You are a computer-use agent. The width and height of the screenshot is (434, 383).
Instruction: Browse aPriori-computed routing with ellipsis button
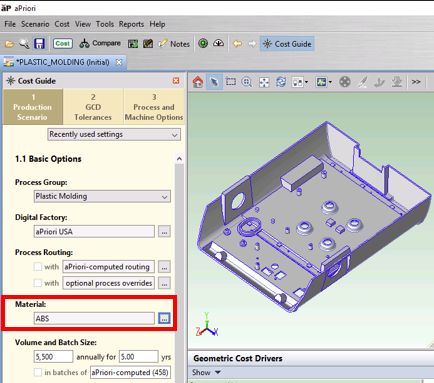click(164, 267)
